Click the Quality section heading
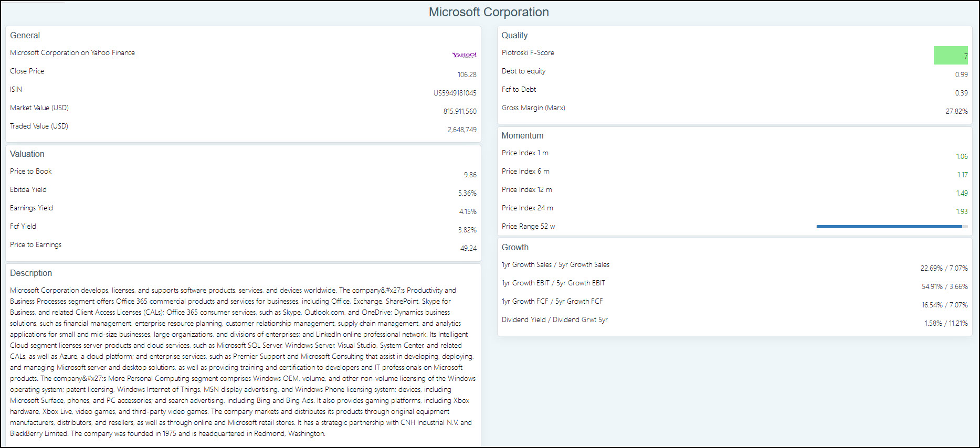 pos(514,35)
